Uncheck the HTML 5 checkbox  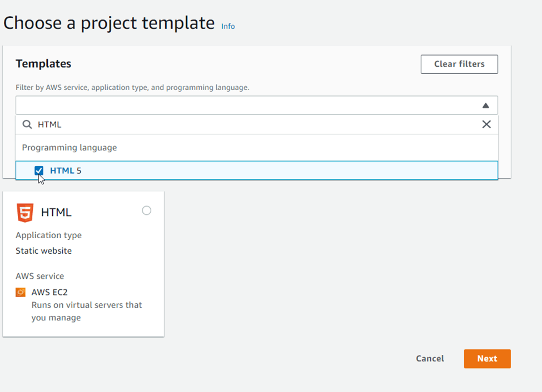[39, 170]
